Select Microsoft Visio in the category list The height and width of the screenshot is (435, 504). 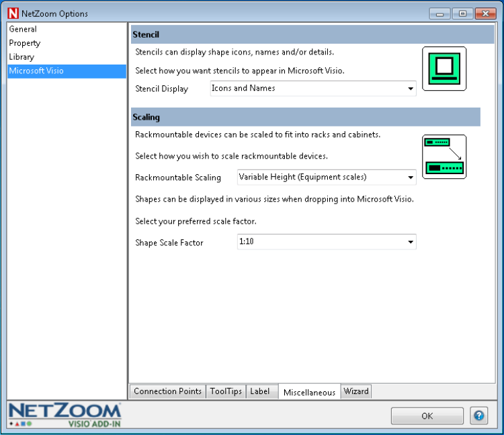tap(67, 71)
